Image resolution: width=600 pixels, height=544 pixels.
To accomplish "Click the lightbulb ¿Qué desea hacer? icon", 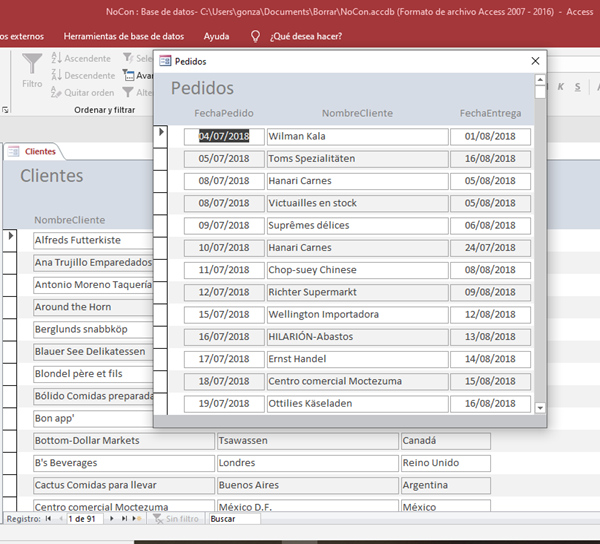I will [256, 36].
